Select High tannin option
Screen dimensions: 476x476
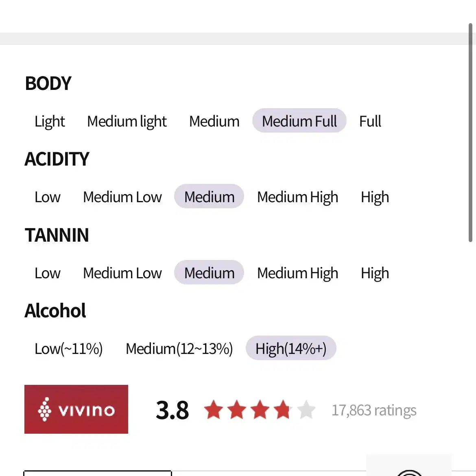click(x=375, y=273)
